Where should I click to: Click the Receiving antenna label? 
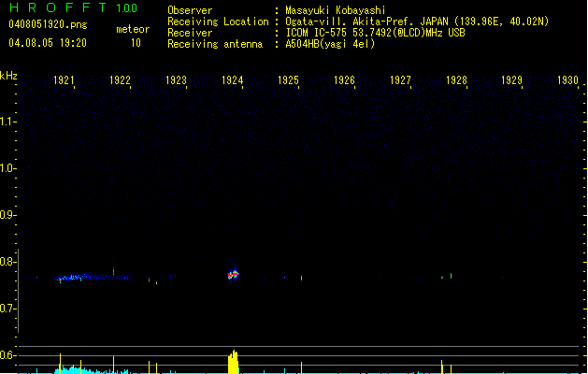tap(215, 44)
